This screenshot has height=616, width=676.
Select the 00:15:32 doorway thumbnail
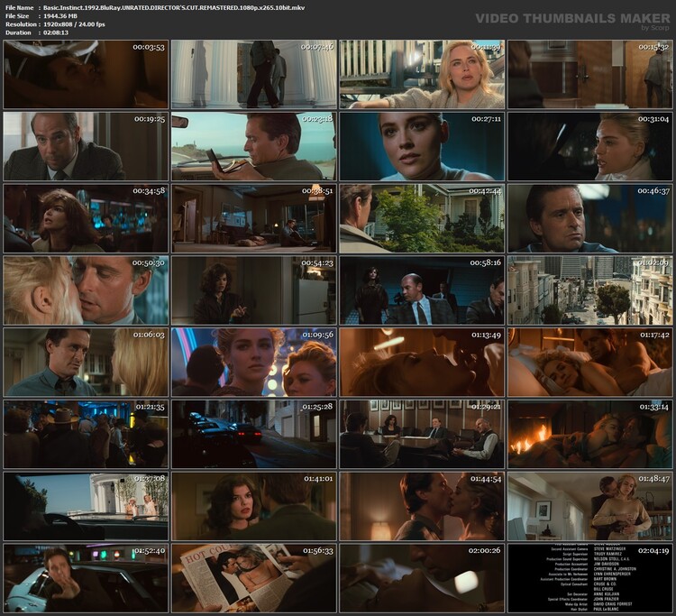(589, 74)
